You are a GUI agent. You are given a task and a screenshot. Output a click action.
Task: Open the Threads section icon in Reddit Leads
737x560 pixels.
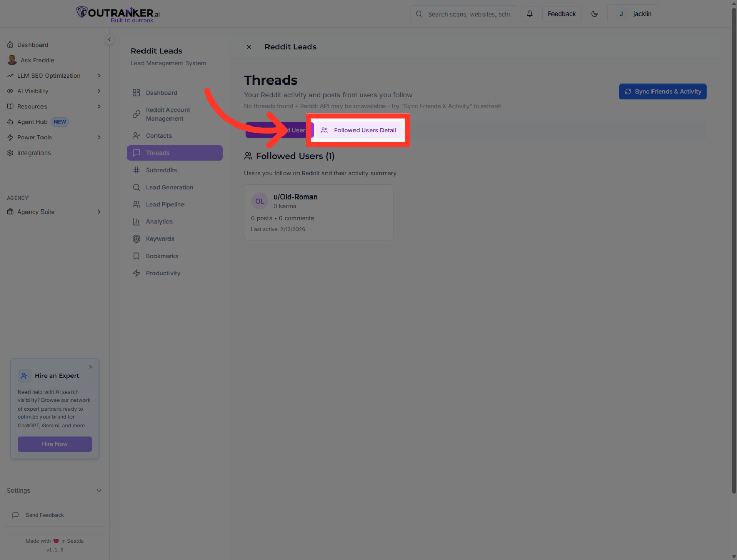(x=136, y=152)
